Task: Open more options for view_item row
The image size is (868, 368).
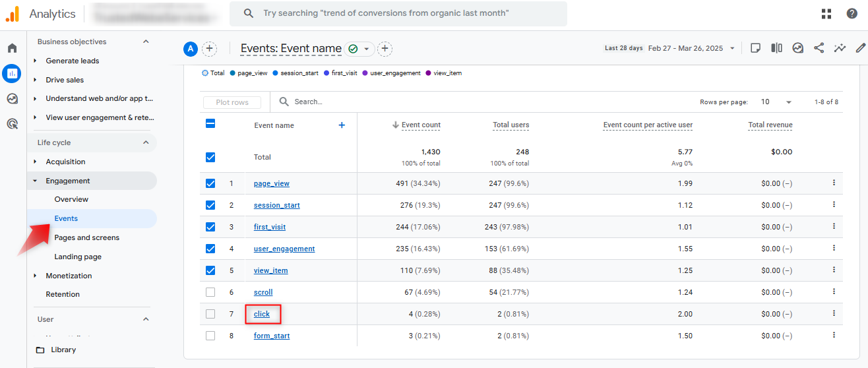Action: pyautogui.click(x=834, y=270)
